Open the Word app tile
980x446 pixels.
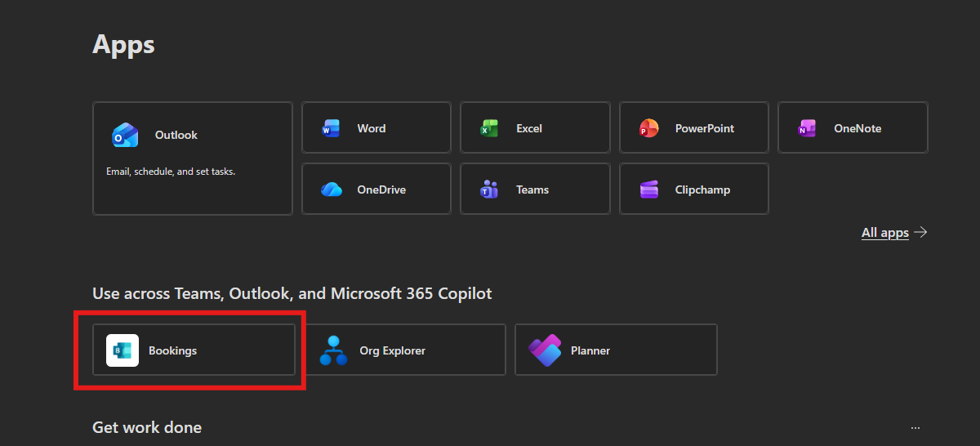click(x=376, y=127)
